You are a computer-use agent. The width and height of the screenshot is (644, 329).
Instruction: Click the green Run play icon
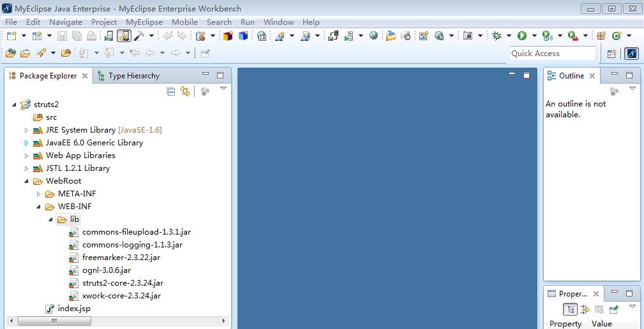tap(522, 36)
